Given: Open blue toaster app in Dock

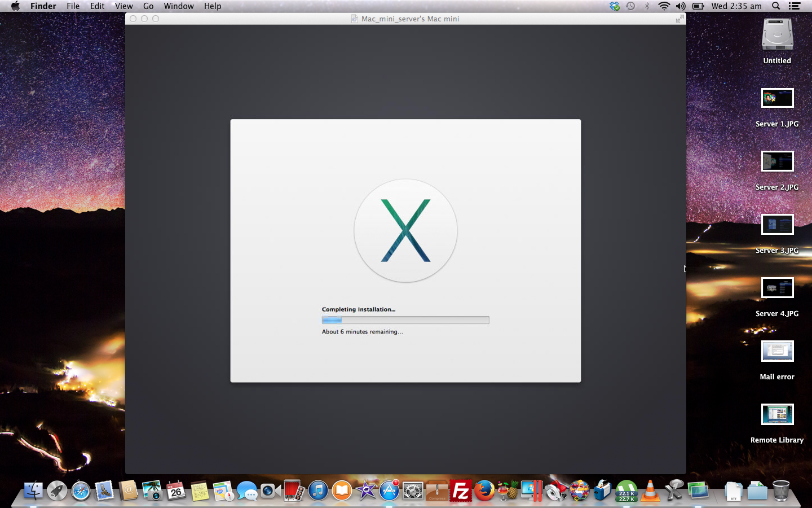Looking at the screenshot, I should point(603,491).
